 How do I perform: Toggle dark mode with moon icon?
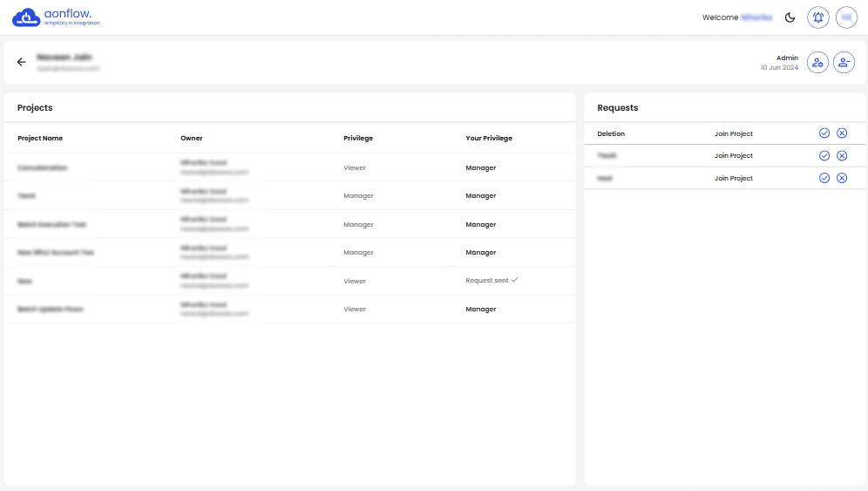point(790,17)
